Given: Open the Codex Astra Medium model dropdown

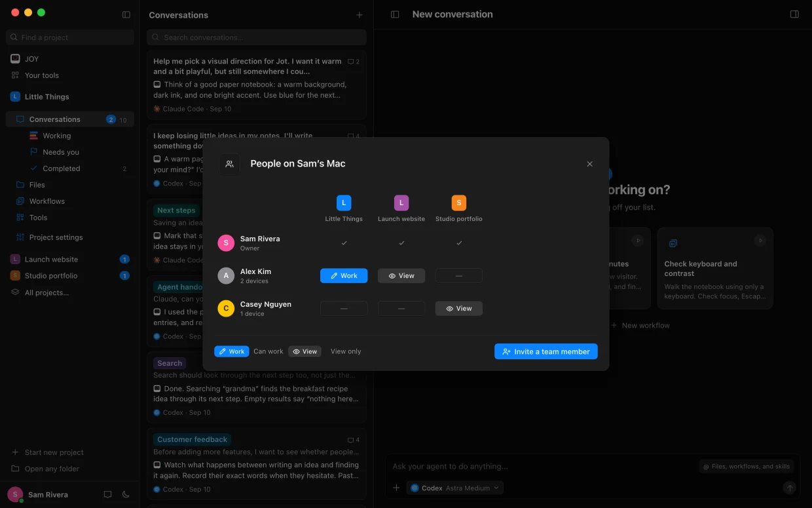Looking at the screenshot, I should click(x=455, y=488).
